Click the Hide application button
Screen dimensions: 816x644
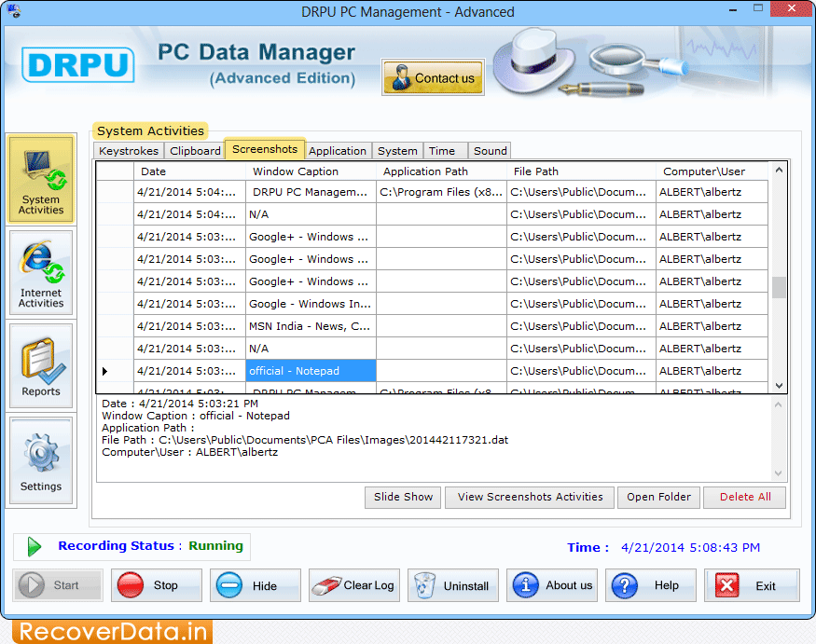click(255, 585)
